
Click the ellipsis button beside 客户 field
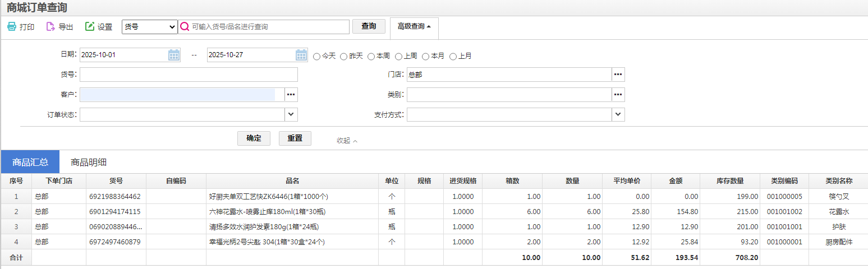(291, 95)
